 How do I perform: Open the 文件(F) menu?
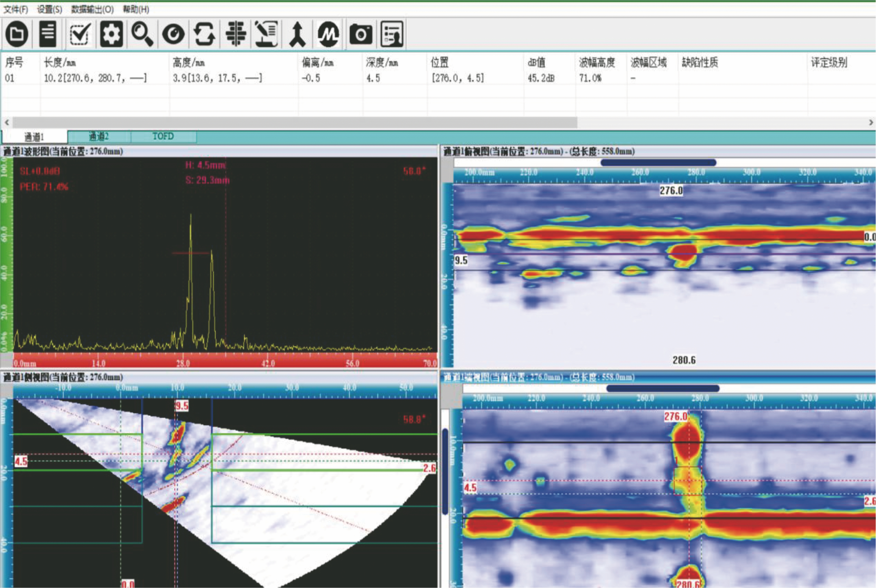[x=15, y=9]
